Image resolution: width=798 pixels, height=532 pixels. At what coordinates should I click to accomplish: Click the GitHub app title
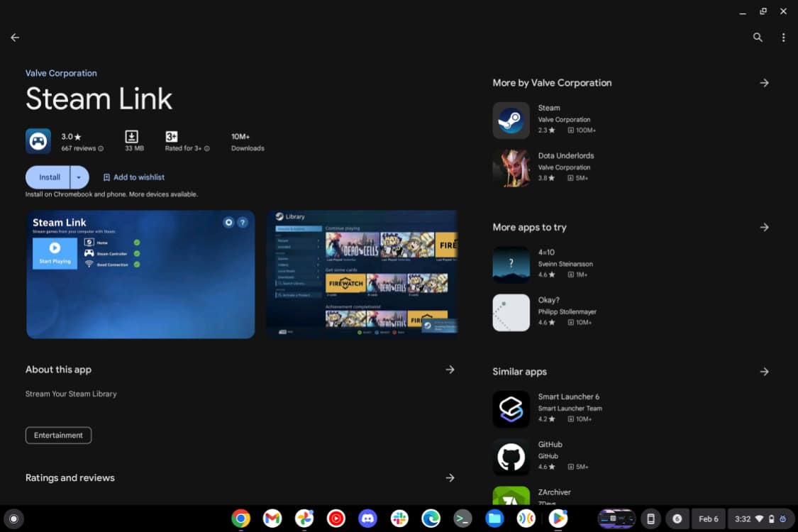point(550,445)
